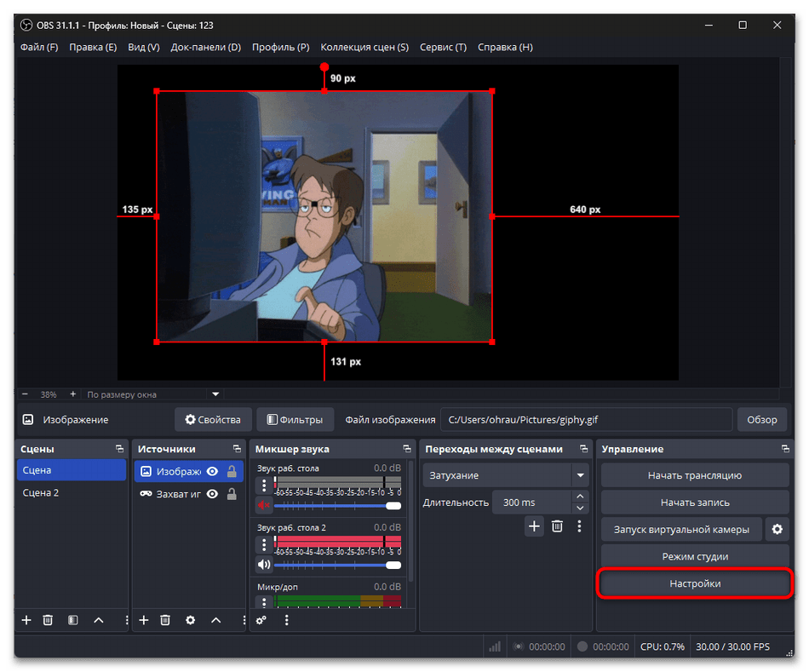809x672 pixels.
Task: Remove transition with trash icon
Action: coord(557,526)
